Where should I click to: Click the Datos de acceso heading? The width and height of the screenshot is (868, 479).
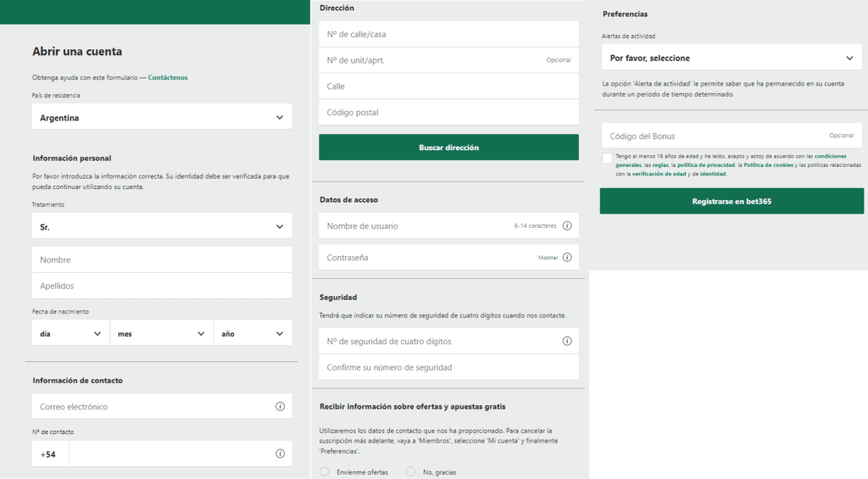348,200
